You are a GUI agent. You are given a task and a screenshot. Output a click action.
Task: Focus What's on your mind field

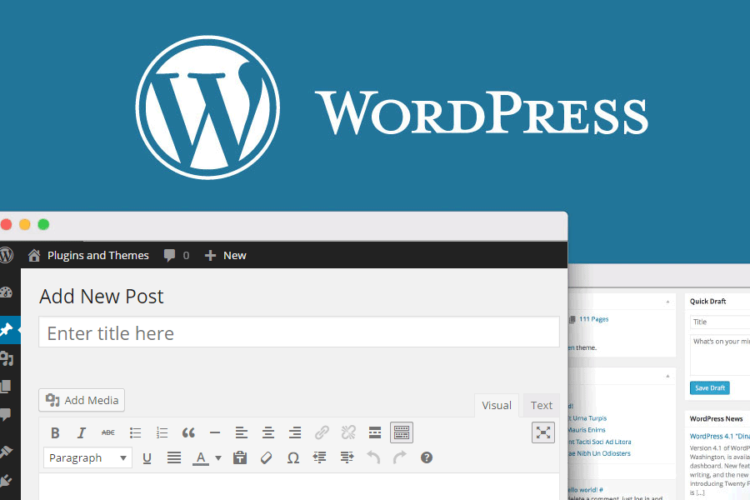click(720, 355)
